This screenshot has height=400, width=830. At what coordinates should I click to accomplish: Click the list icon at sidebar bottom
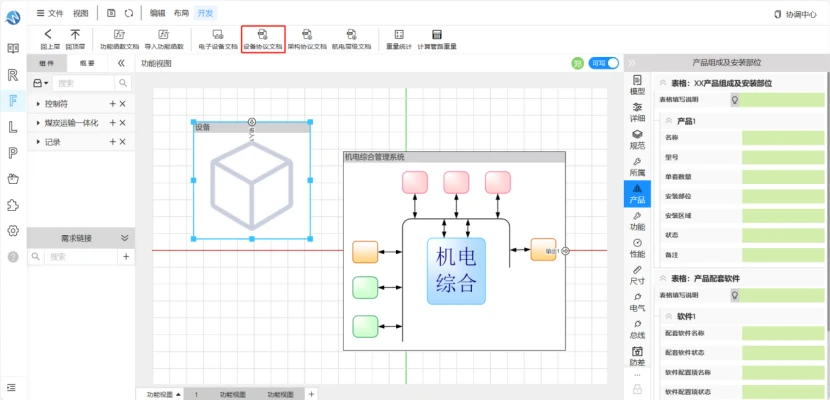12,387
